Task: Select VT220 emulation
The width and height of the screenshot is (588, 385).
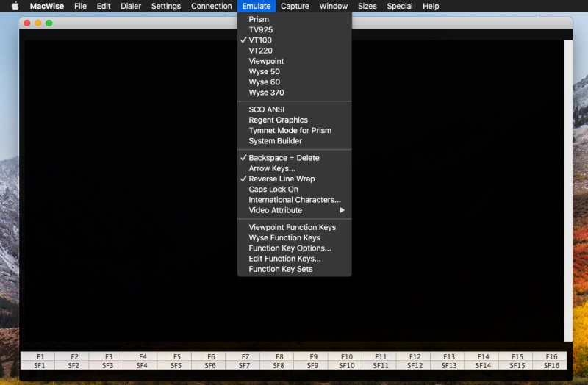Action: tap(295, 51)
